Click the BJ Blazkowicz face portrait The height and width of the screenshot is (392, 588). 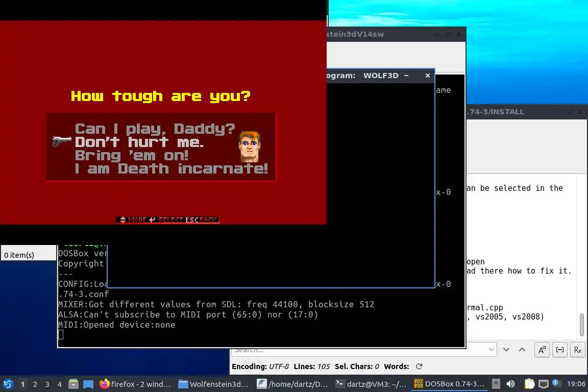pyautogui.click(x=250, y=146)
